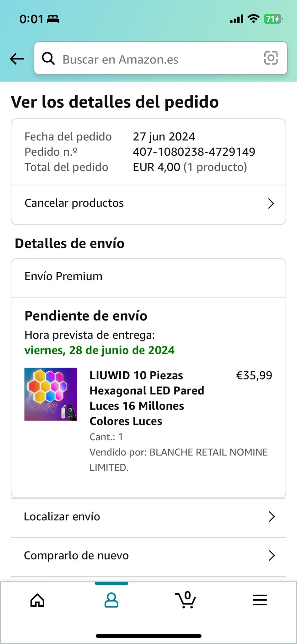Viewport: 297px width, 644px height.
Task: Expand the Cancelar productos chevron
Action: click(271, 203)
